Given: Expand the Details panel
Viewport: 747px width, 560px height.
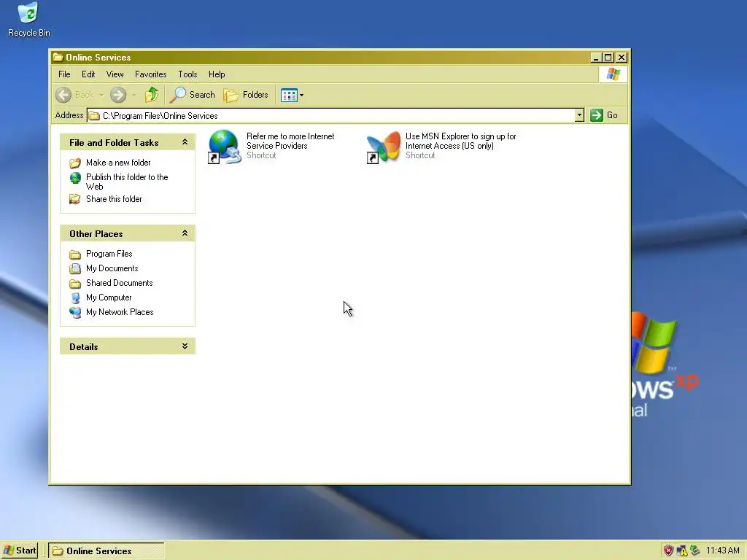Looking at the screenshot, I should [x=185, y=346].
